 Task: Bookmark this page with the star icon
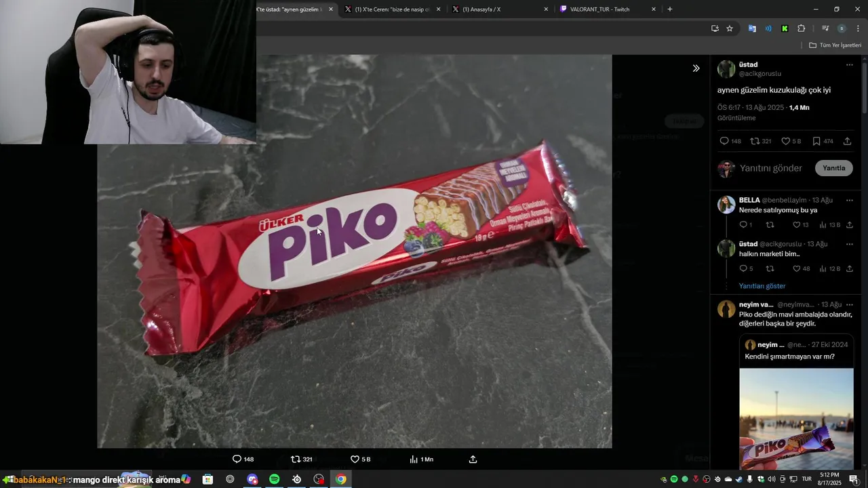730,28
